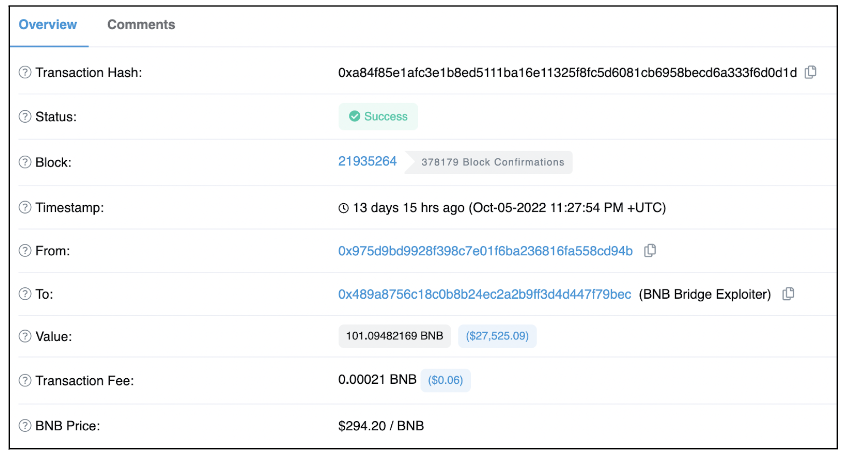Click the Transaction Fee label
Image resolution: width=856 pixels, height=462 pixels.
(85, 381)
